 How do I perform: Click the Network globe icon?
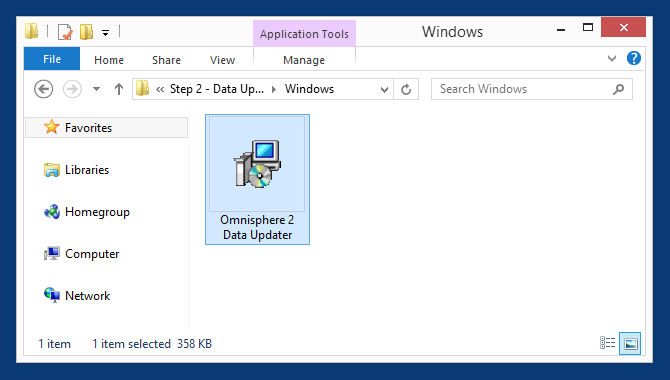click(x=52, y=295)
